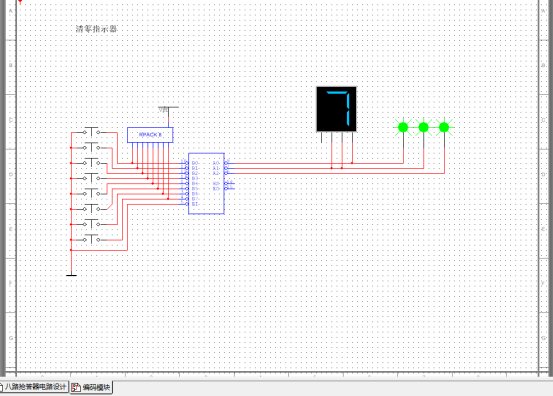Select the RPACK 8 resistor pack
This screenshot has width=553, height=396.
pyautogui.click(x=150, y=135)
